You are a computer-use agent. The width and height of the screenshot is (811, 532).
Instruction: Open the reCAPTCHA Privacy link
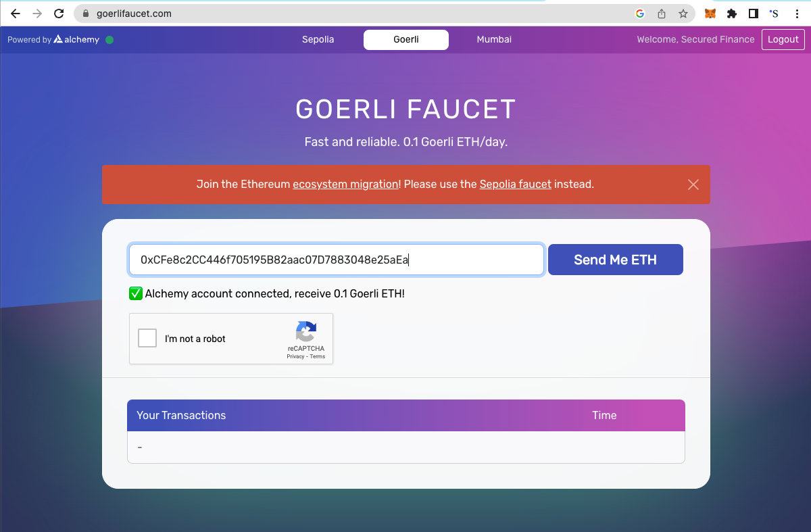point(295,356)
